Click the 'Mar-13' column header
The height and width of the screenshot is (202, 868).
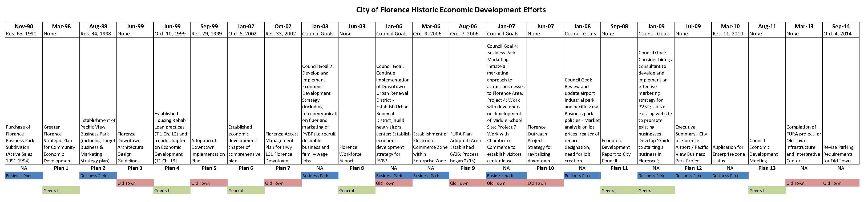(x=804, y=26)
